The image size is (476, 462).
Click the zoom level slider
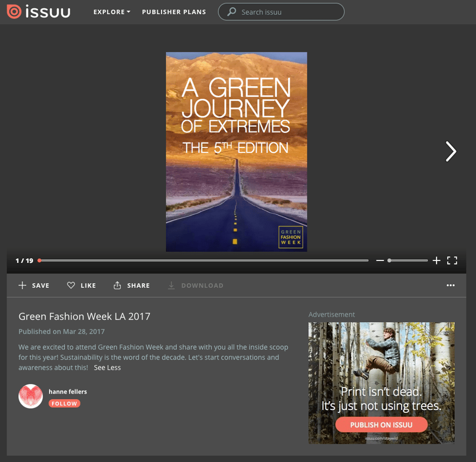[408, 260]
